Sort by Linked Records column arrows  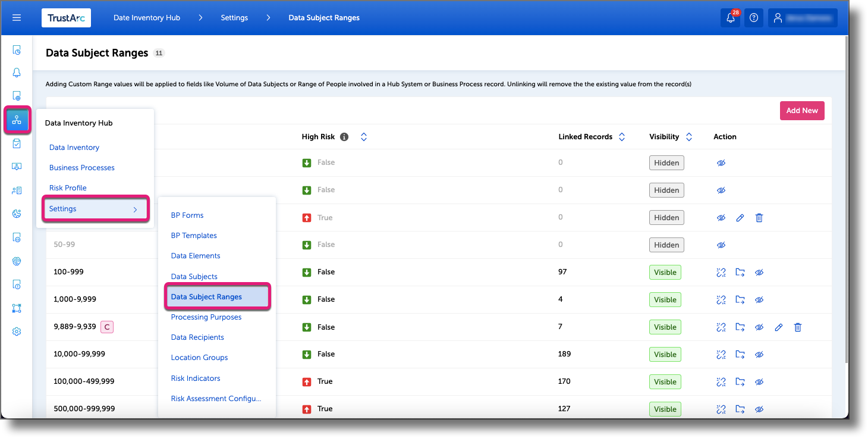621,136
